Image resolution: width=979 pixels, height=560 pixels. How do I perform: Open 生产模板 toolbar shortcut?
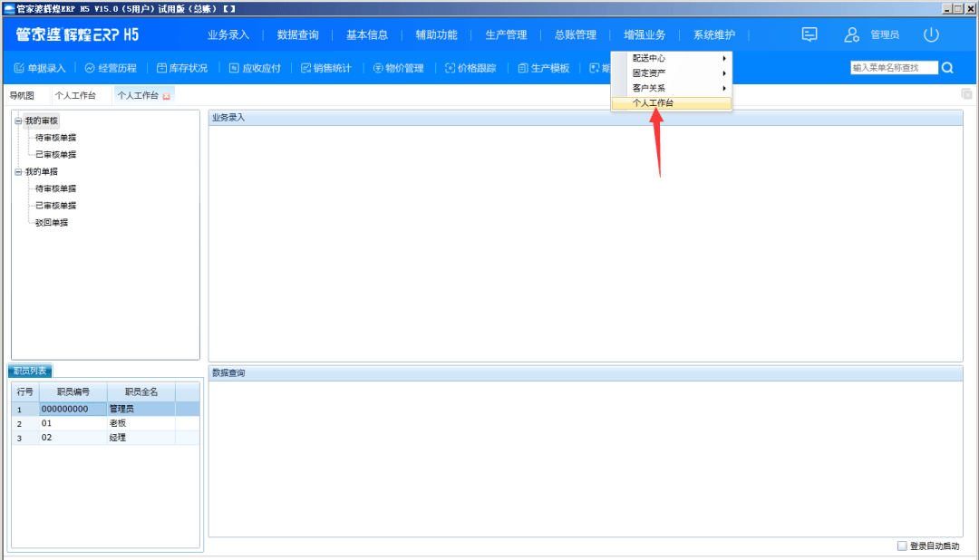point(543,68)
